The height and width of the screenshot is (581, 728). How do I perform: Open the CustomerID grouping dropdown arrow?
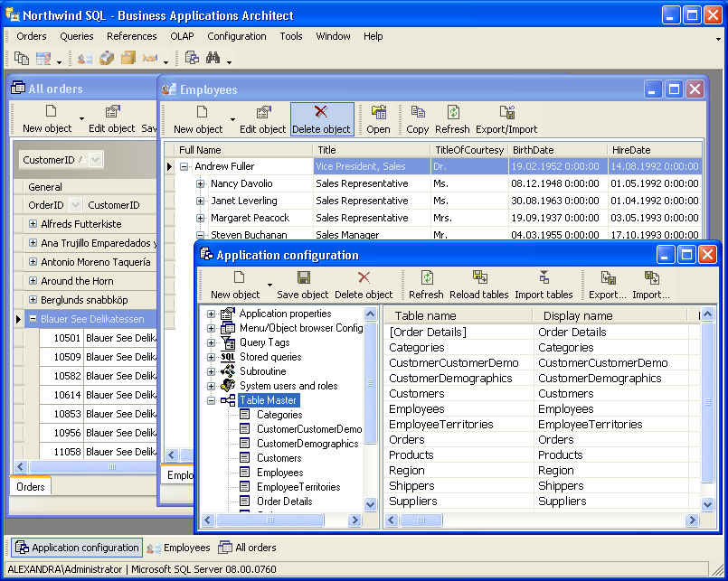[x=95, y=160]
